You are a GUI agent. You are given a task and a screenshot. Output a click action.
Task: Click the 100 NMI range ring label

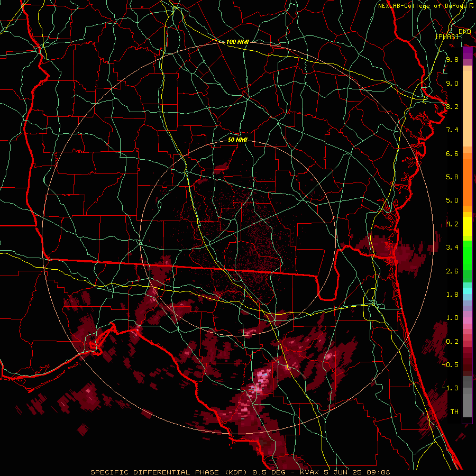coord(237,42)
